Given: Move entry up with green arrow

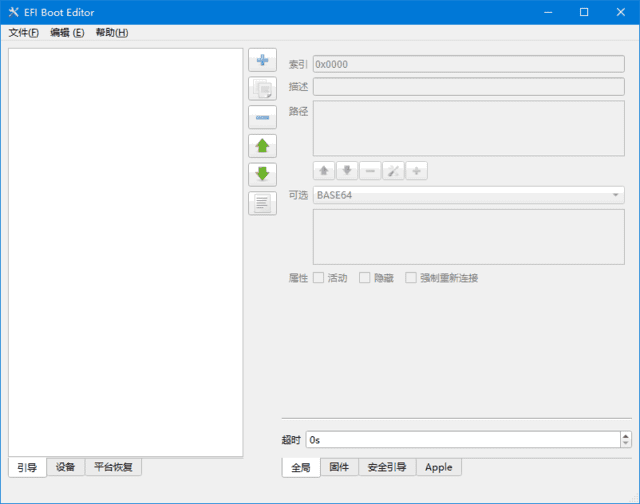Looking at the screenshot, I should pos(262,146).
